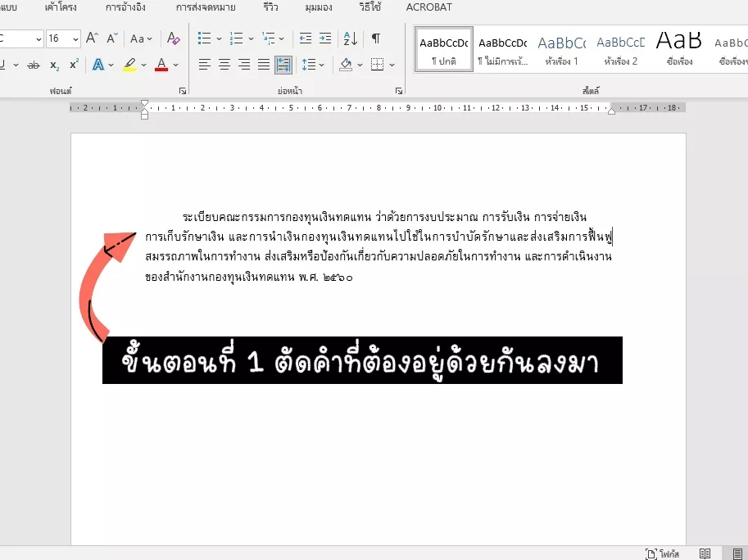Toggle strikethrough formatting
The height and width of the screenshot is (560, 748).
pos(33,65)
